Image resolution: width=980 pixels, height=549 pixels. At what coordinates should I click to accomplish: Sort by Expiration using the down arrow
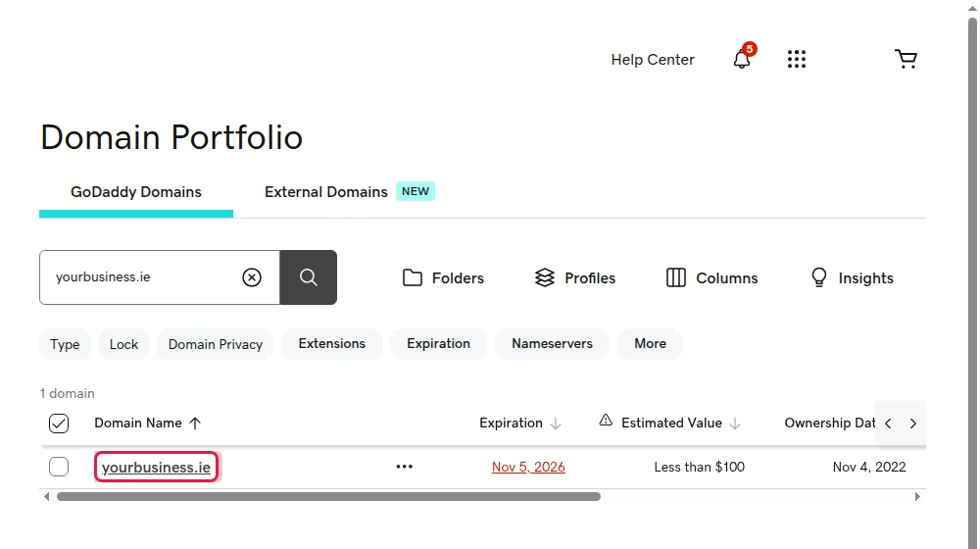pos(556,424)
